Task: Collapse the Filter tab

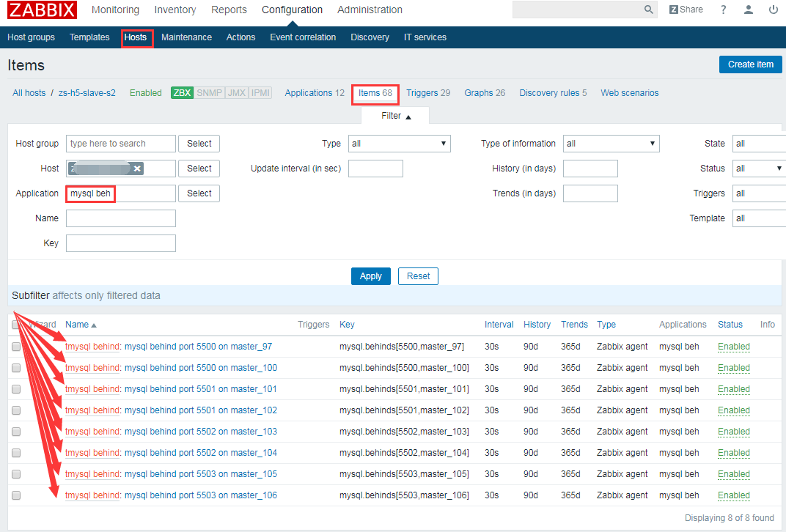Action: click(x=396, y=116)
